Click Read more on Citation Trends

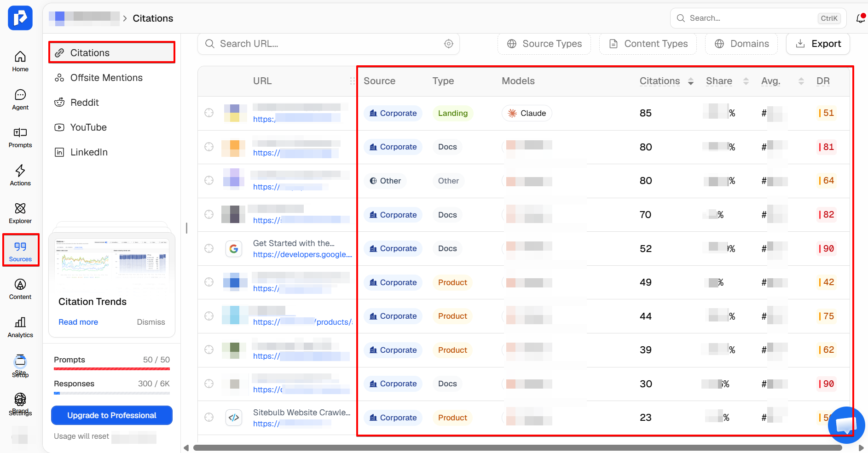[x=78, y=322]
